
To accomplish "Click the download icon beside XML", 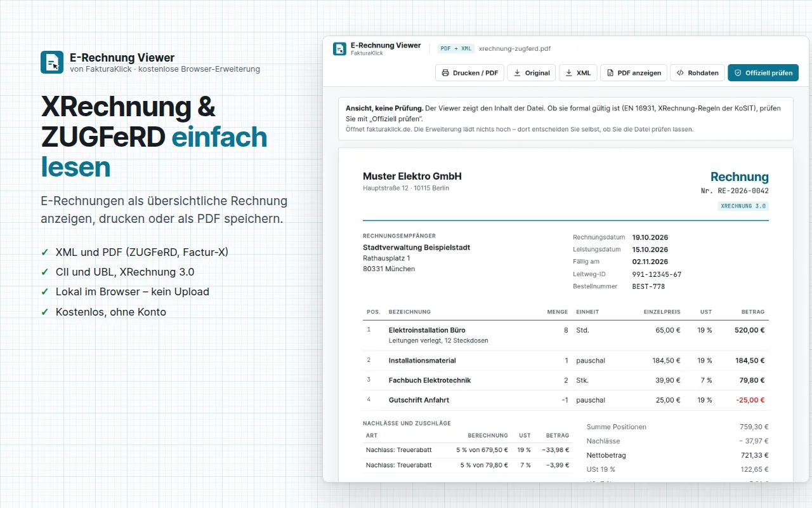I will tap(568, 73).
